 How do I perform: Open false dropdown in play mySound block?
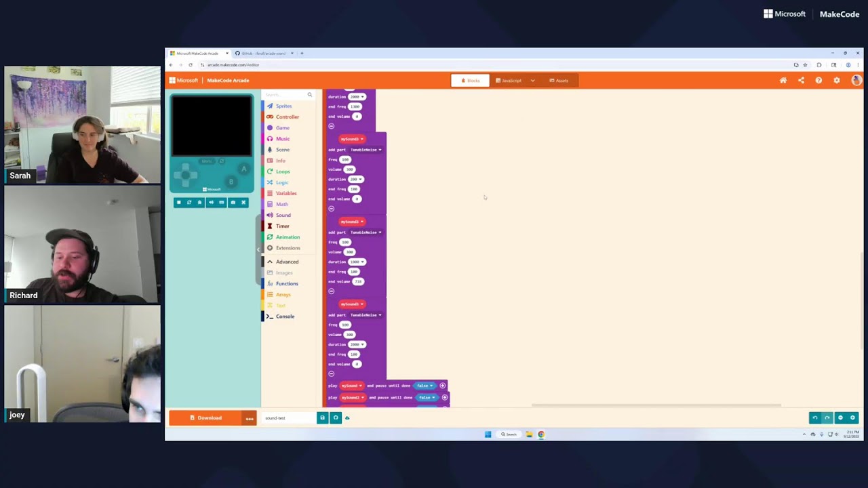coord(424,386)
